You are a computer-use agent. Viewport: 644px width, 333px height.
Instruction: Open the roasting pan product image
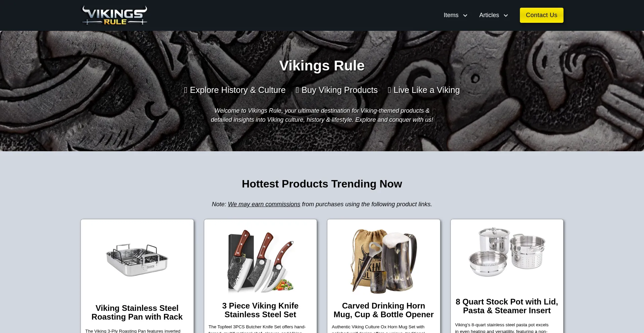click(137, 260)
